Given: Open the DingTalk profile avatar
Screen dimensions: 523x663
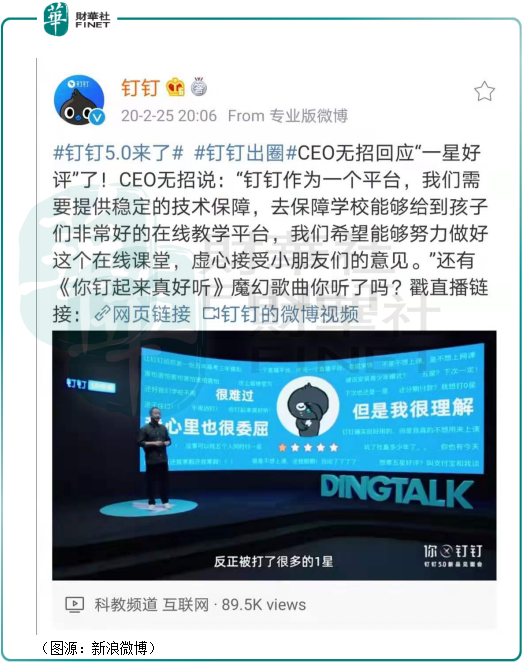Looking at the screenshot, I should [79, 101].
